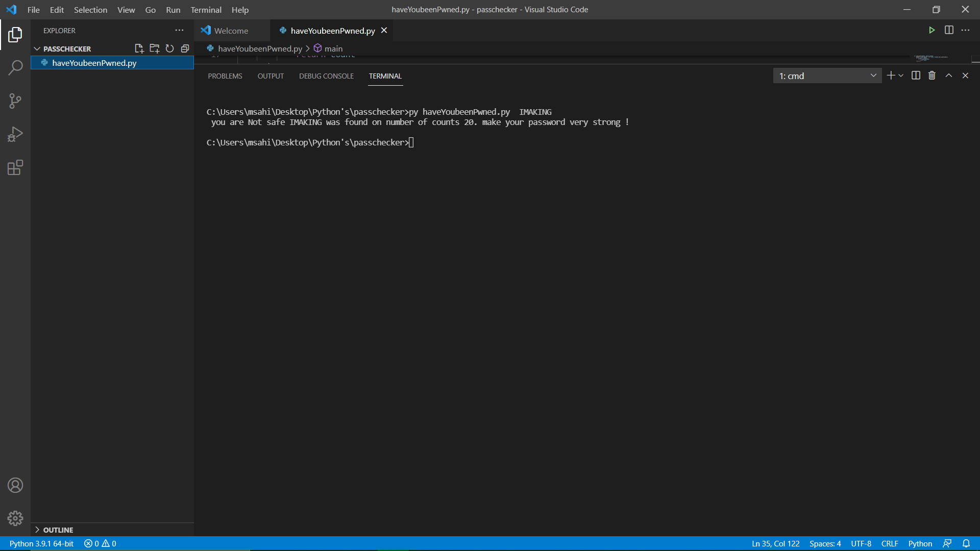Open the Source Control view
Viewport: 980px width, 551px height.
15,101
